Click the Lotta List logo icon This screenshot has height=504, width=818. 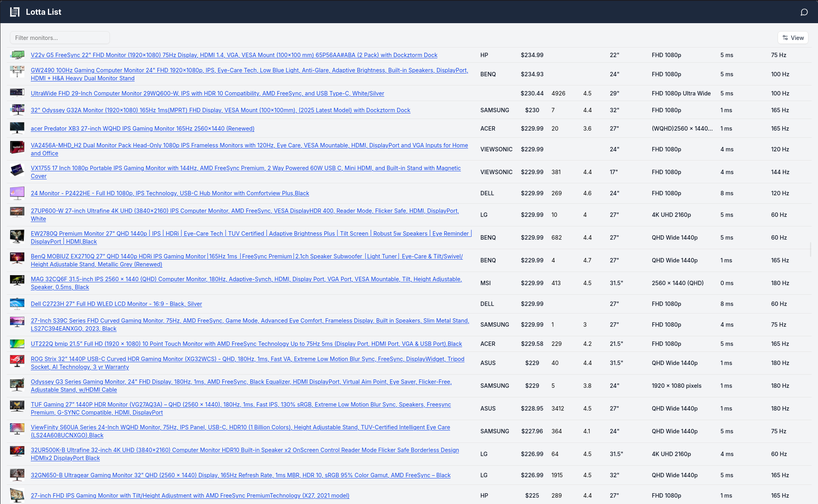[x=15, y=12]
